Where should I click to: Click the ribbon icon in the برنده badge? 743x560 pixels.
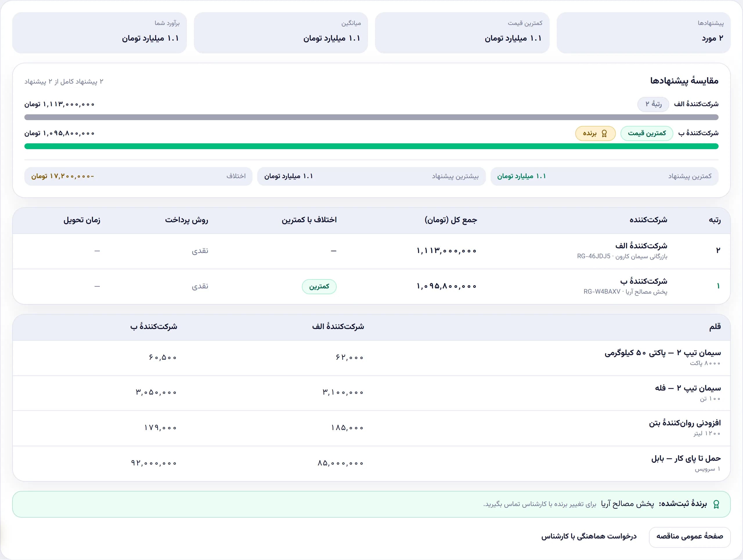604,134
